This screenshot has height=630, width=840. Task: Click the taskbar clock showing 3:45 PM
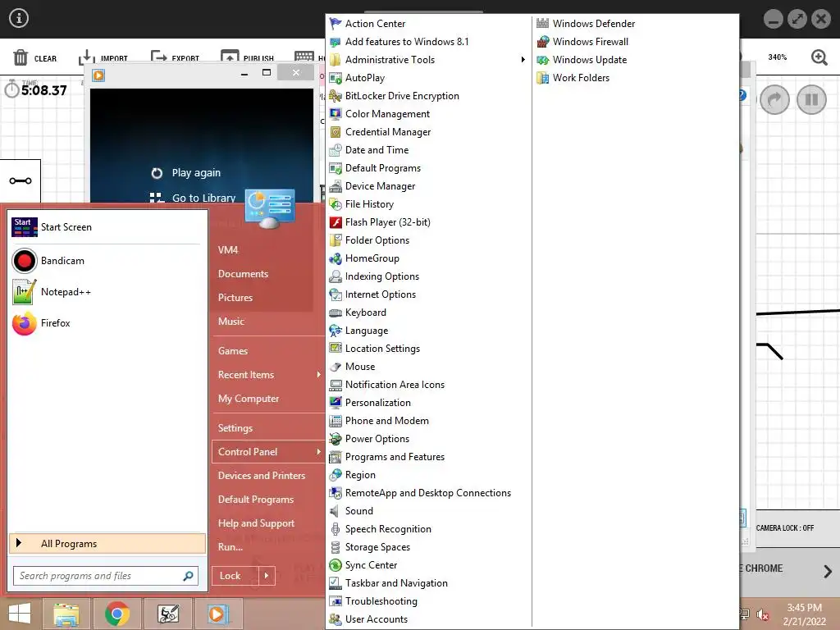tap(804, 614)
